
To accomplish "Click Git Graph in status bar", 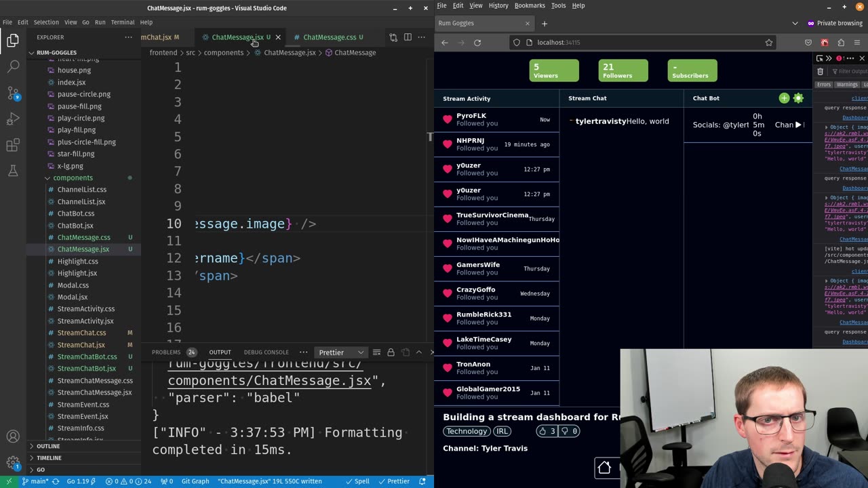I will pyautogui.click(x=195, y=481).
